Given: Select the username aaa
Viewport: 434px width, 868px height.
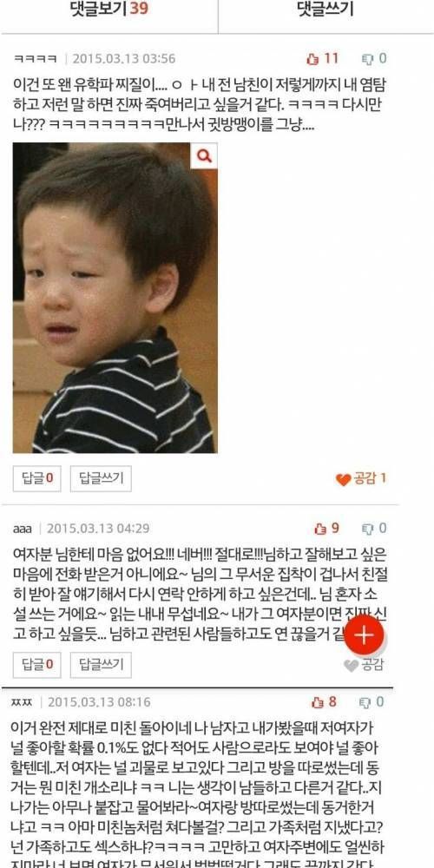Looking at the screenshot, I should (23, 529).
